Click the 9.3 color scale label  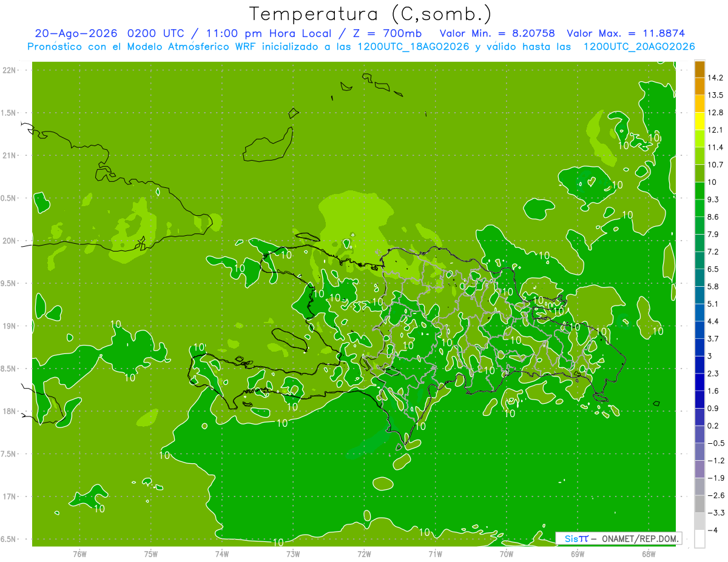(x=713, y=199)
